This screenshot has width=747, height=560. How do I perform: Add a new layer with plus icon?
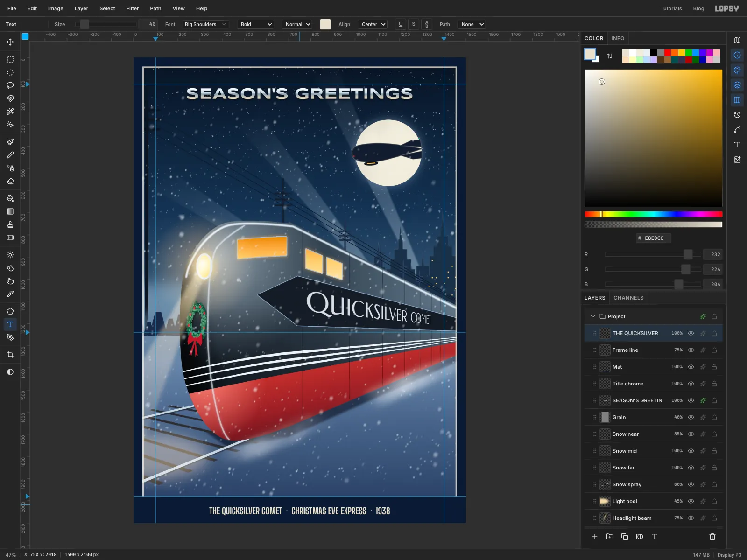pyautogui.click(x=595, y=537)
